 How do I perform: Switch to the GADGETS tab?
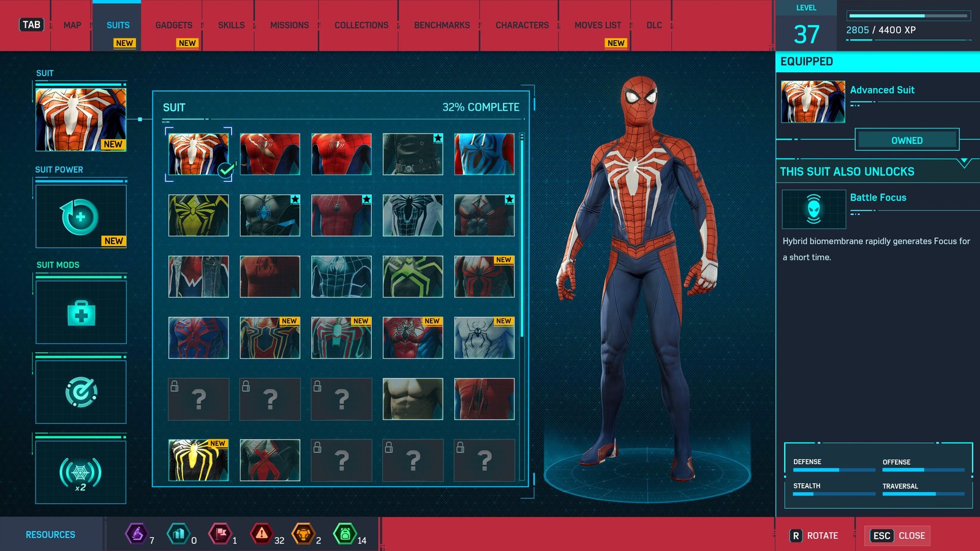coord(173,24)
